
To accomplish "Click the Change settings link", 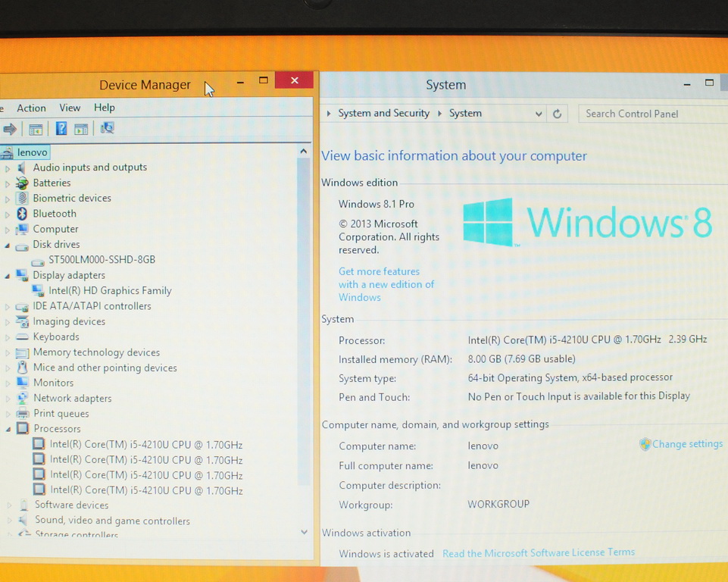I will pos(687,444).
